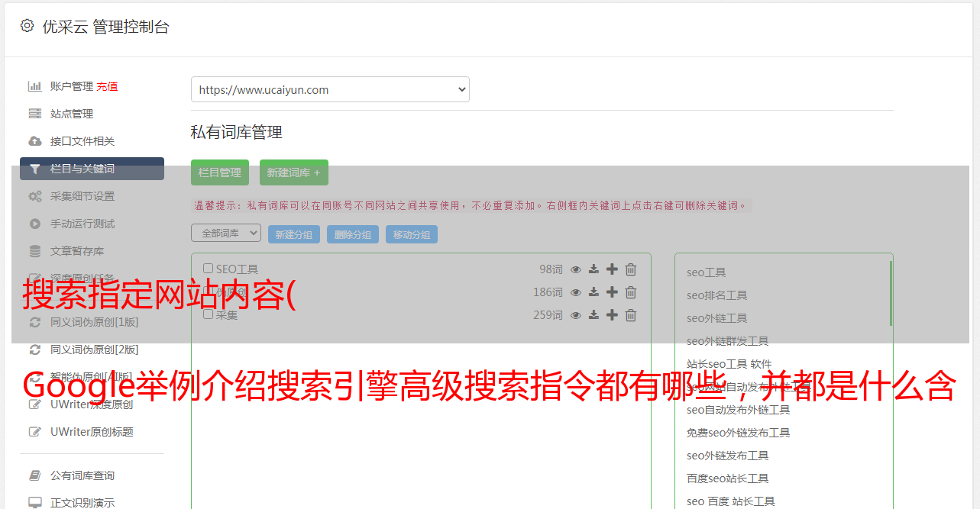Click the red 充值 link
The width and height of the screenshot is (980, 509).
[107, 86]
